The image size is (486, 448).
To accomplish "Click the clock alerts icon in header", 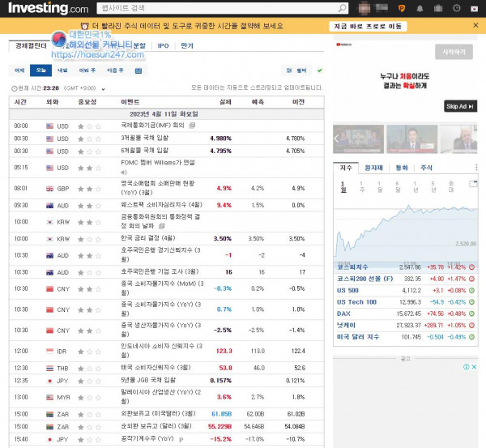I will point(457,8).
